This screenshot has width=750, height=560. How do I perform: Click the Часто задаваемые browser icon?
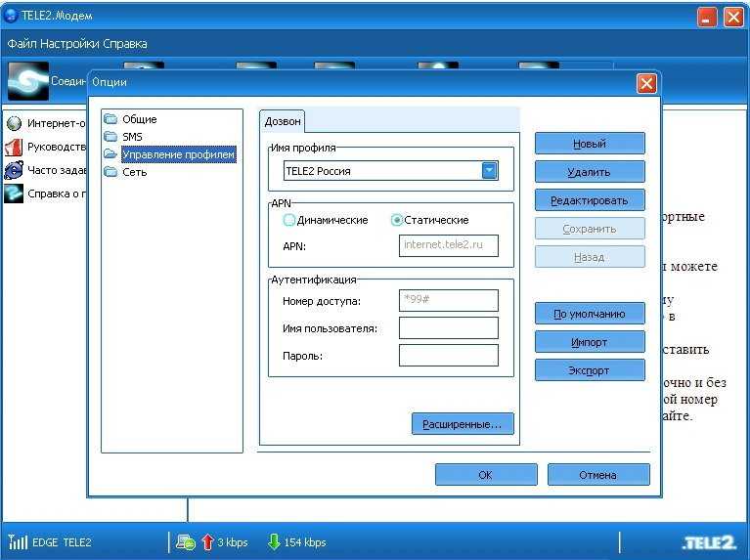click(14, 170)
